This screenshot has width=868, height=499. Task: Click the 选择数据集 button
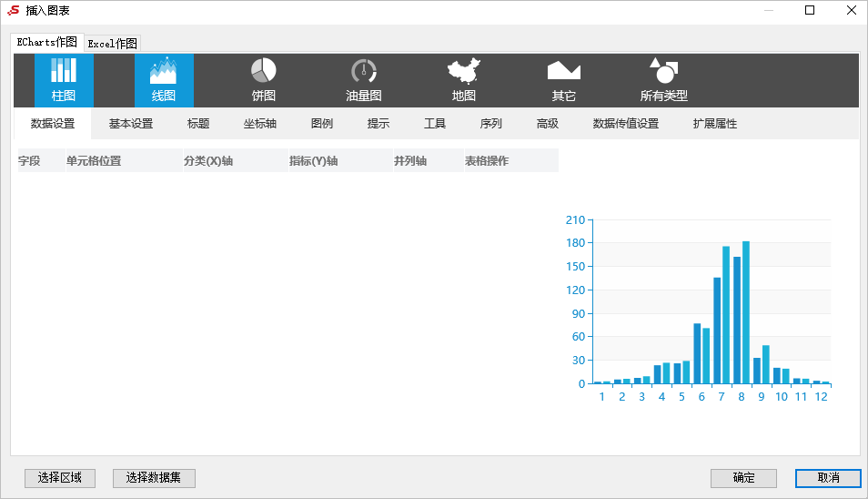click(154, 478)
